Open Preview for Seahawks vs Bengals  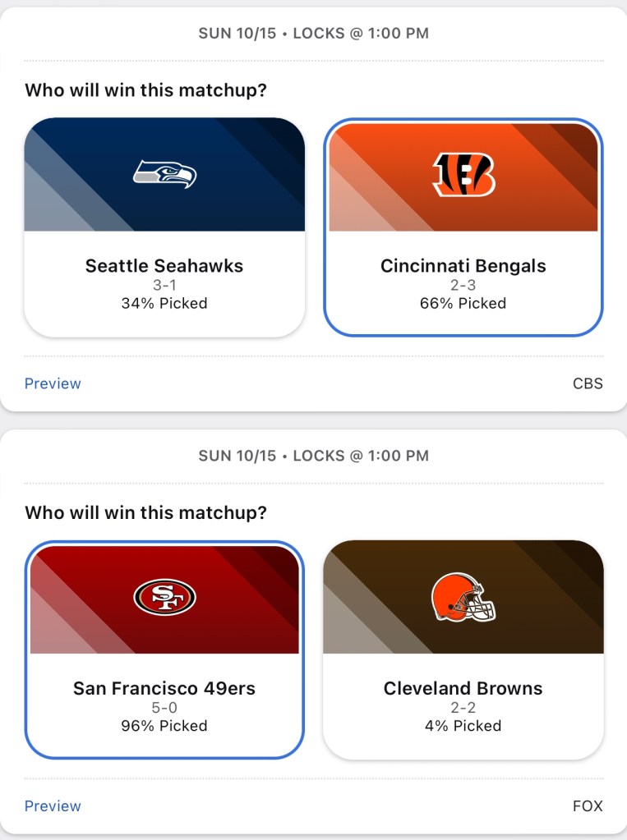[53, 383]
